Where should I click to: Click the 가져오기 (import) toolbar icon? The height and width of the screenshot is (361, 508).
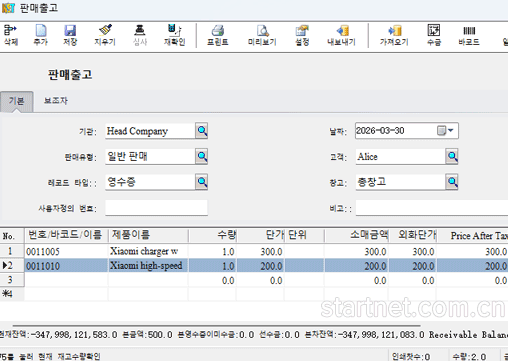pos(394,35)
